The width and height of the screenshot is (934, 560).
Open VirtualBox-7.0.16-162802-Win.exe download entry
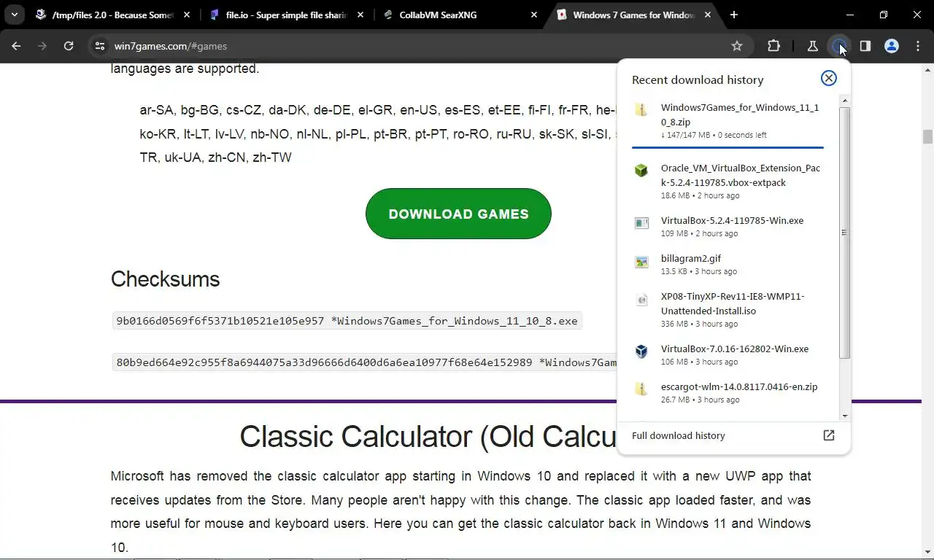[x=728, y=355]
